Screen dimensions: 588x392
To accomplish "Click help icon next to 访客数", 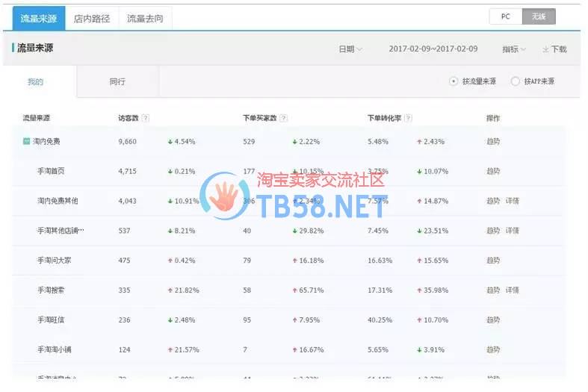I will click(x=146, y=118).
